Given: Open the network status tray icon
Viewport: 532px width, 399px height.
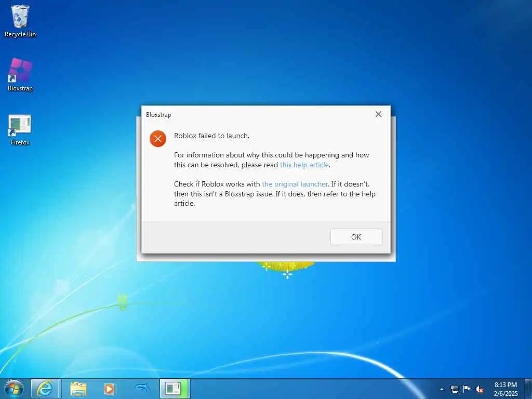Looking at the screenshot, I should click(x=454, y=389).
